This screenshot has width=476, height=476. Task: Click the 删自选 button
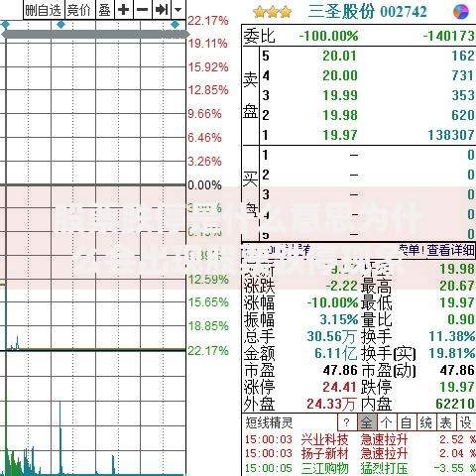(x=44, y=10)
